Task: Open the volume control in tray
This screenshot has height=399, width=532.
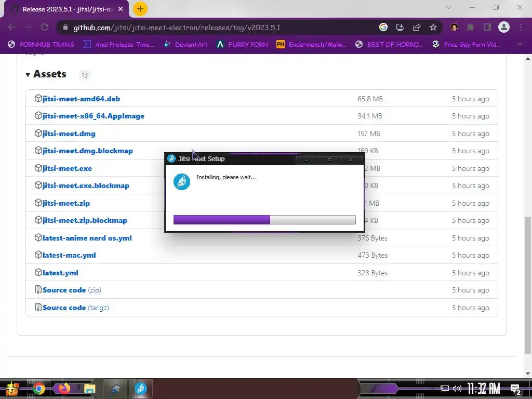Action: (457, 389)
